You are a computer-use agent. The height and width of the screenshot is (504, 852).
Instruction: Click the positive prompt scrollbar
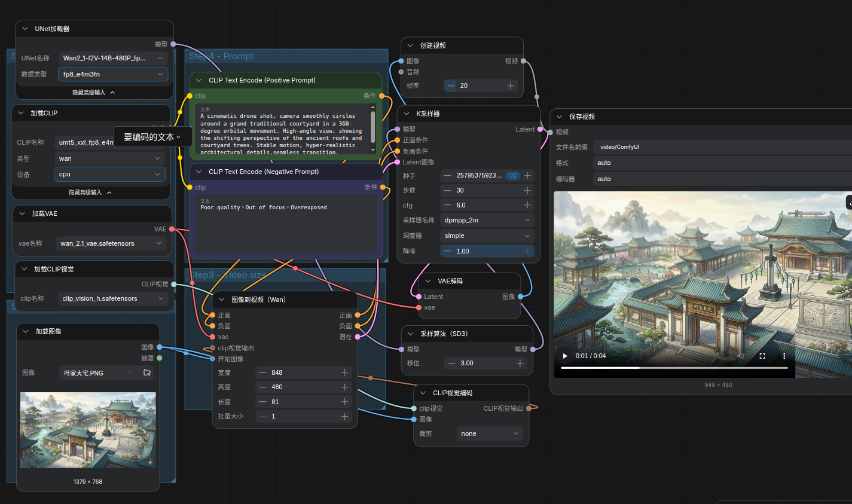(373, 128)
